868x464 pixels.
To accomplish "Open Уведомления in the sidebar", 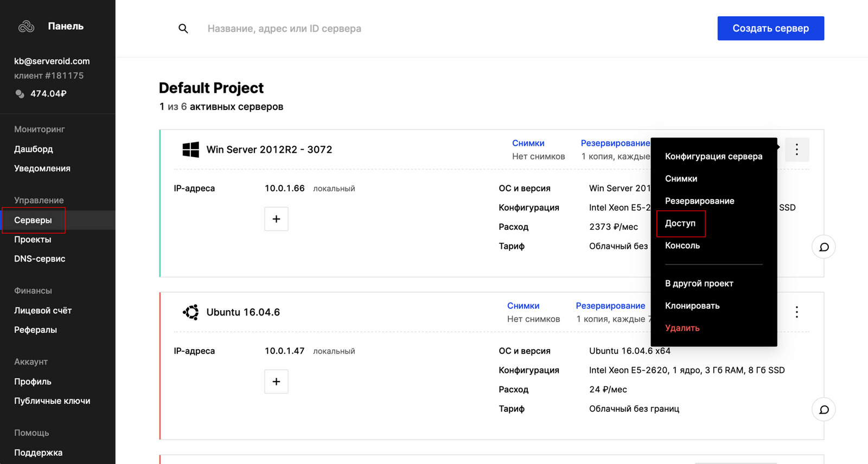I will [42, 169].
